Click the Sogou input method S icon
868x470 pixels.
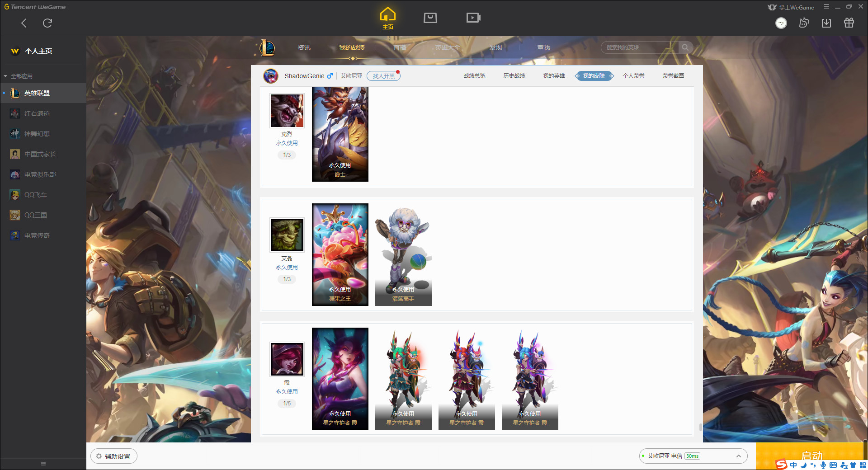[781, 465]
